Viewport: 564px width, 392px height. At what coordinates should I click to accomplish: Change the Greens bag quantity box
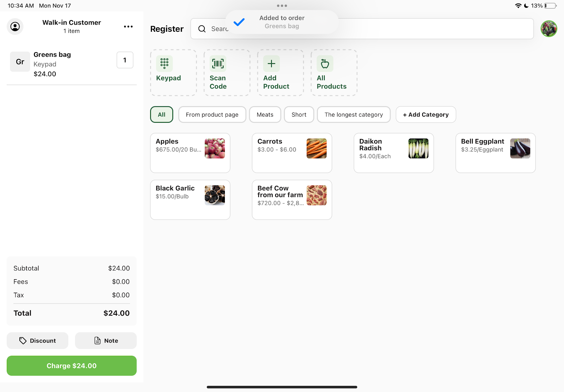coord(125,60)
